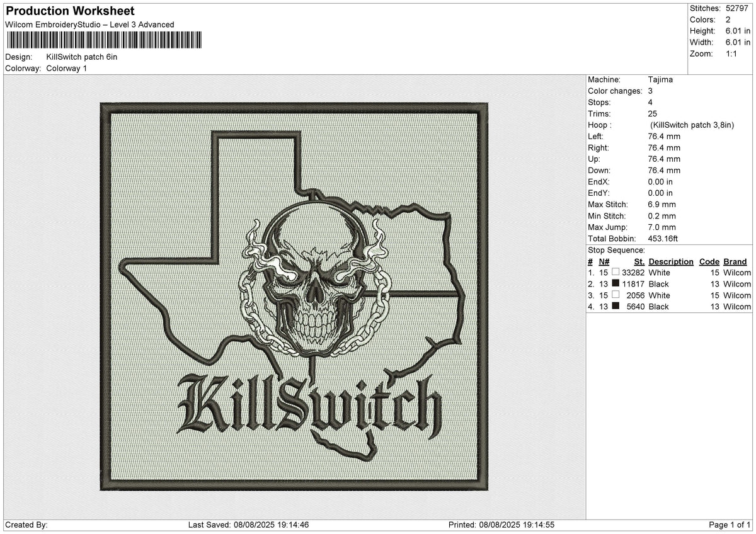This screenshot has height=534, width=756.
Task: Click the 'Stop Sequence:' heading
Action: (x=616, y=250)
